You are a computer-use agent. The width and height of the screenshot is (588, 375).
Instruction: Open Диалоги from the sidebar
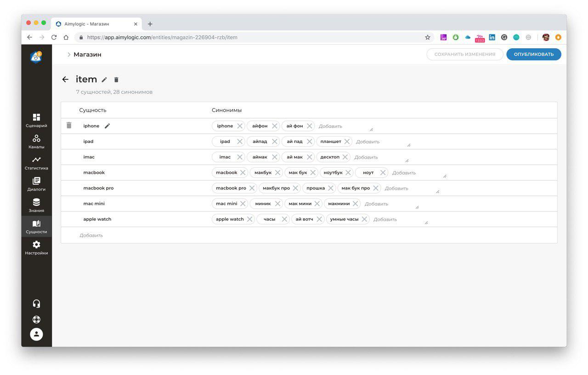click(x=36, y=184)
